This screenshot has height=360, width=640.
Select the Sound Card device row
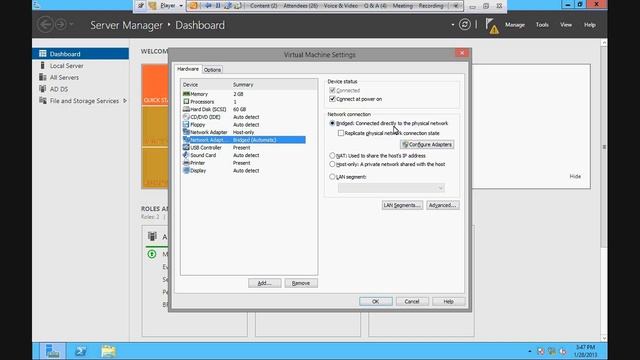(x=244, y=155)
